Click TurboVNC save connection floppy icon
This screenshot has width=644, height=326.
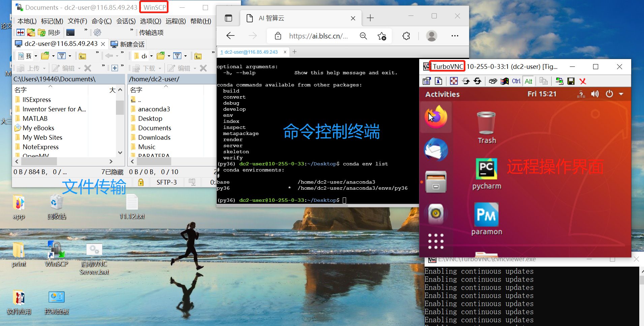(x=571, y=81)
